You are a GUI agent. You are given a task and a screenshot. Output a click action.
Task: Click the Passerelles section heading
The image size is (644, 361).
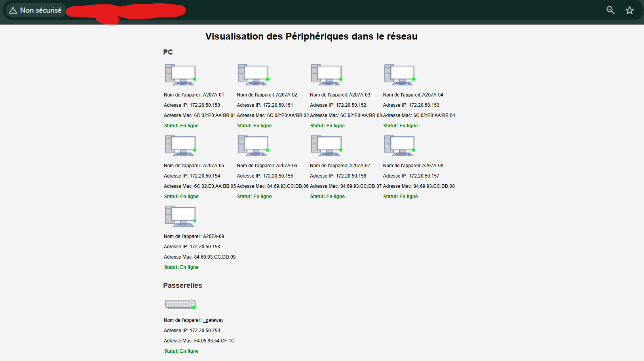coord(182,285)
